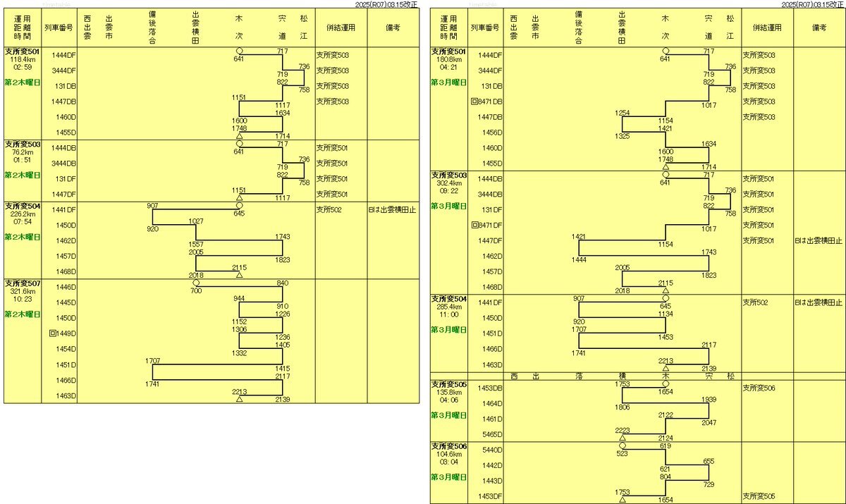Image resolution: width=846 pixels, height=504 pixels.
Task: Select train number 回8471DB
Action: pos(487,102)
